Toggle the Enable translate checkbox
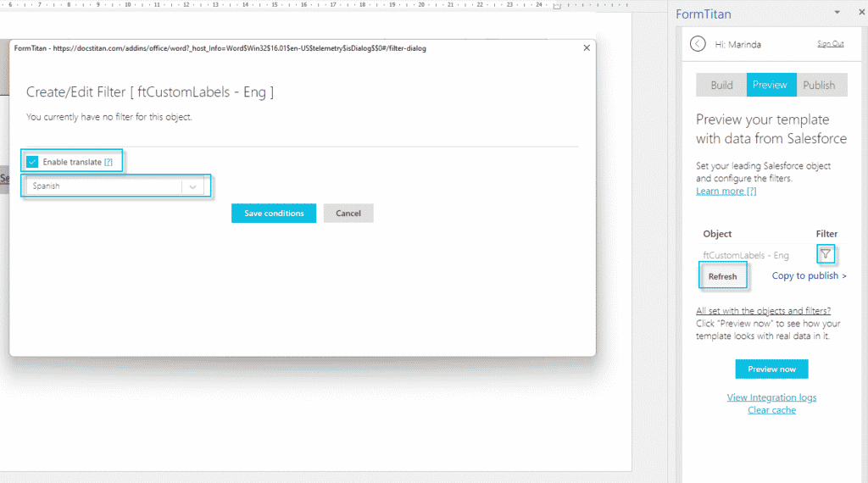Screen dimensions: 868x483 click(x=32, y=162)
